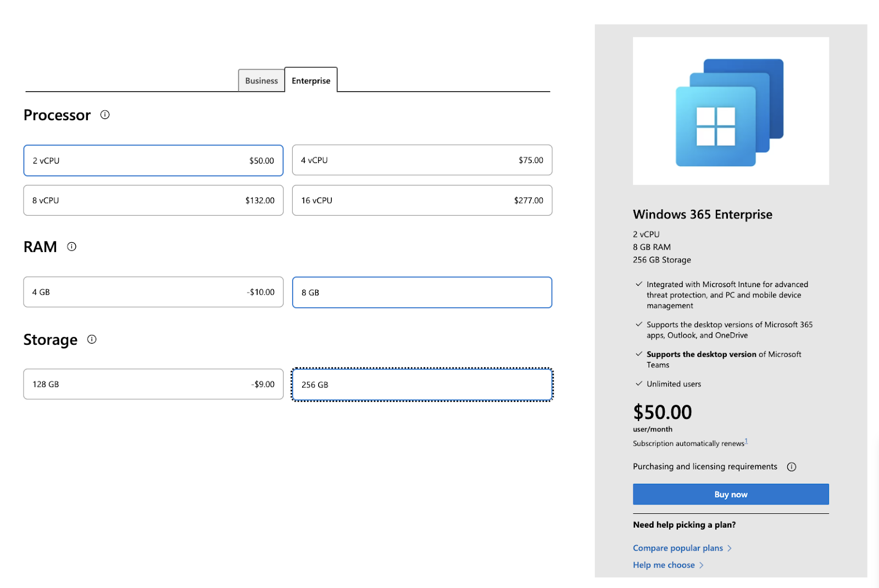
Task: Select the 16 vCPU processor option
Action: pyautogui.click(x=422, y=200)
